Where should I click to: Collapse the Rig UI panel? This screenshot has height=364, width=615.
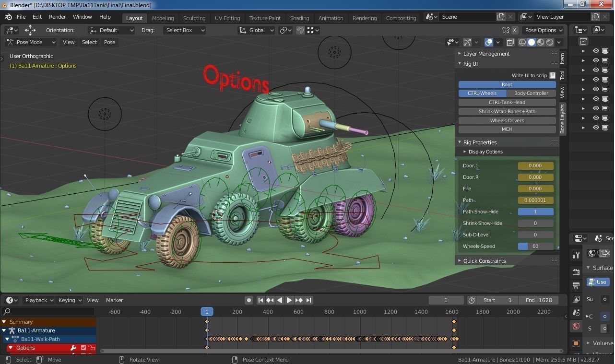click(x=470, y=64)
